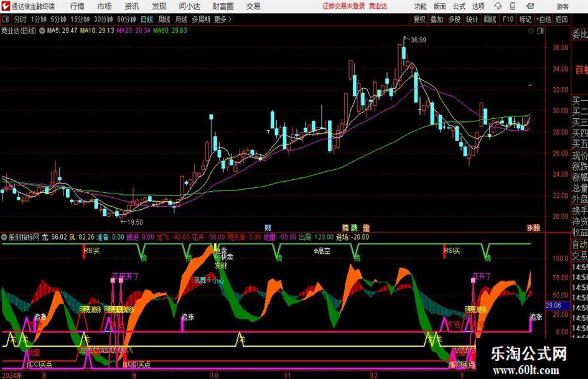Open F10 company info
The height and width of the screenshot is (379, 588).
click(508, 19)
